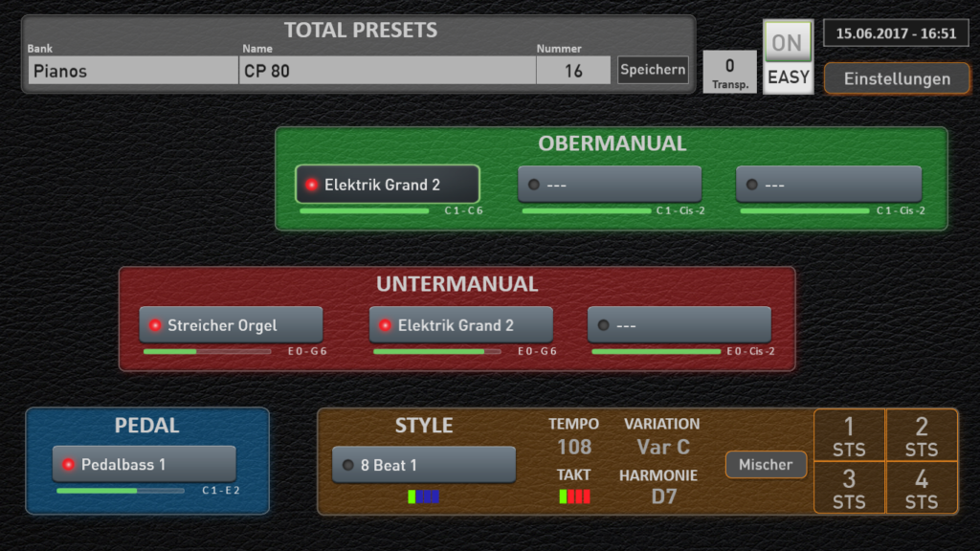Adjust the empty Untermanual slot volume bar
980x551 pixels.
tap(657, 352)
